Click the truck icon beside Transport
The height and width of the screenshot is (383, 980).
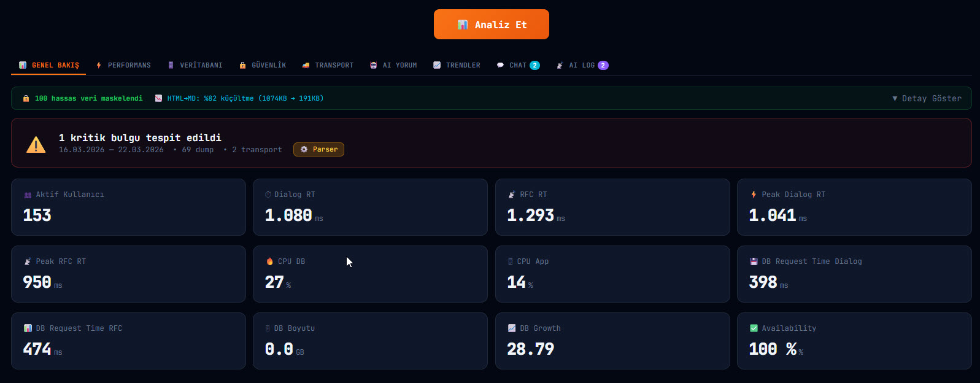(x=306, y=65)
